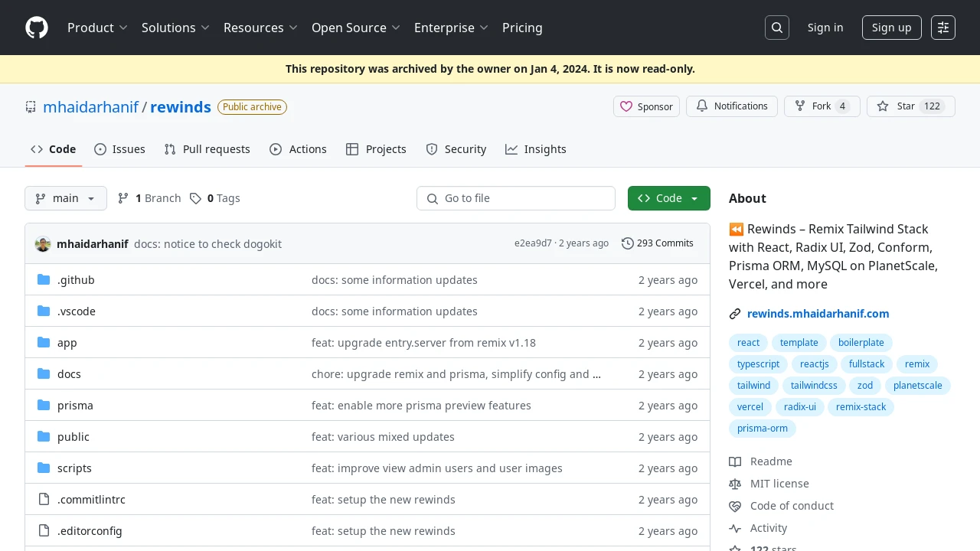980x551 pixels.
Task: Click the appearance settings icon next to Sign up
Action: [943, 28]
